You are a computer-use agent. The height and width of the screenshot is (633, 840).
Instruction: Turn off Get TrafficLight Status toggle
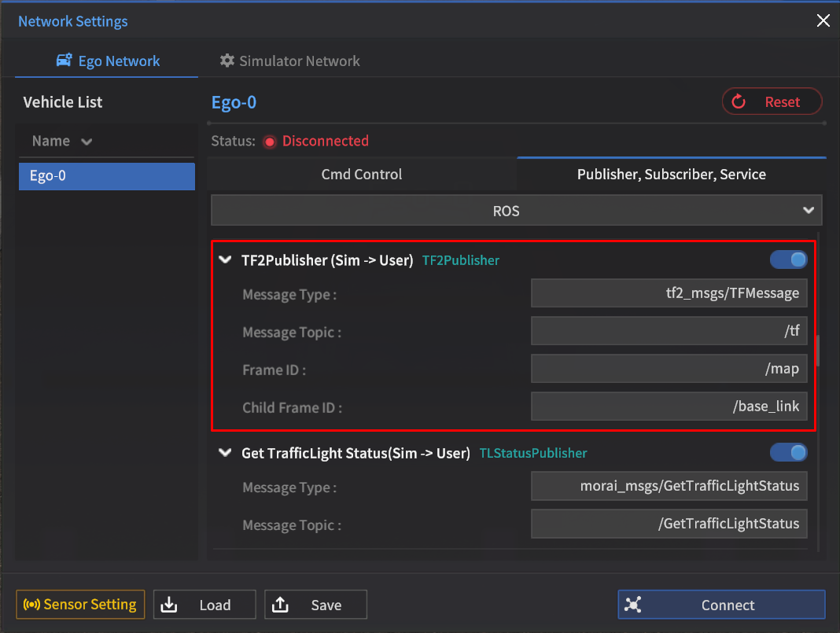pos(788,452)
